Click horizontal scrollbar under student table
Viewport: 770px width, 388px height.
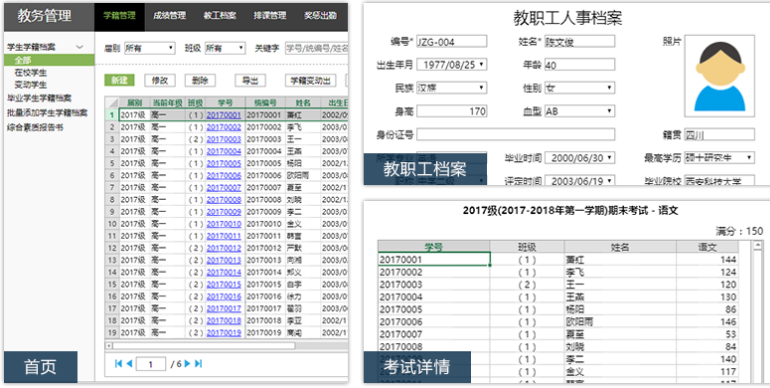pyautogui.click(x=204, y=346)
